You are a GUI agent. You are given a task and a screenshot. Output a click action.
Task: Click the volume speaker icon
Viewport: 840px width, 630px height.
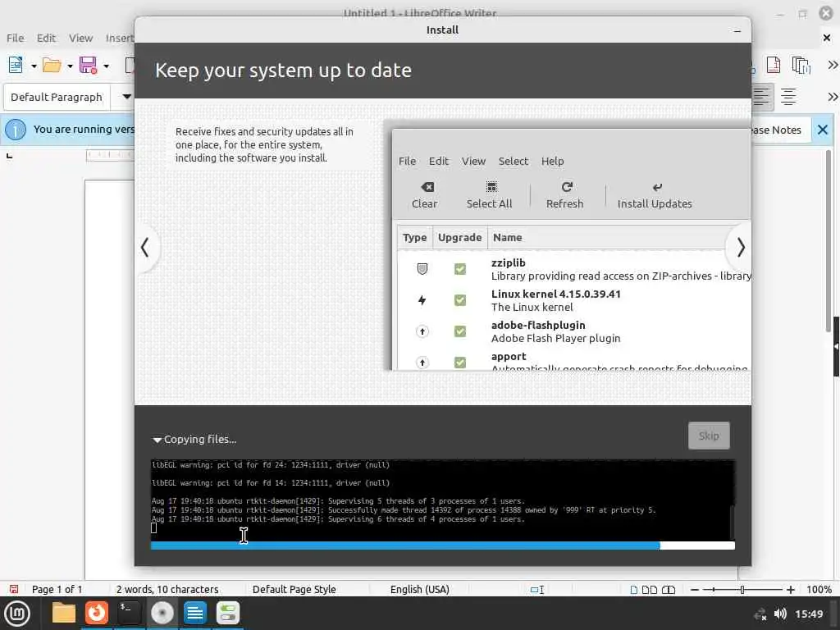[780, 614]
